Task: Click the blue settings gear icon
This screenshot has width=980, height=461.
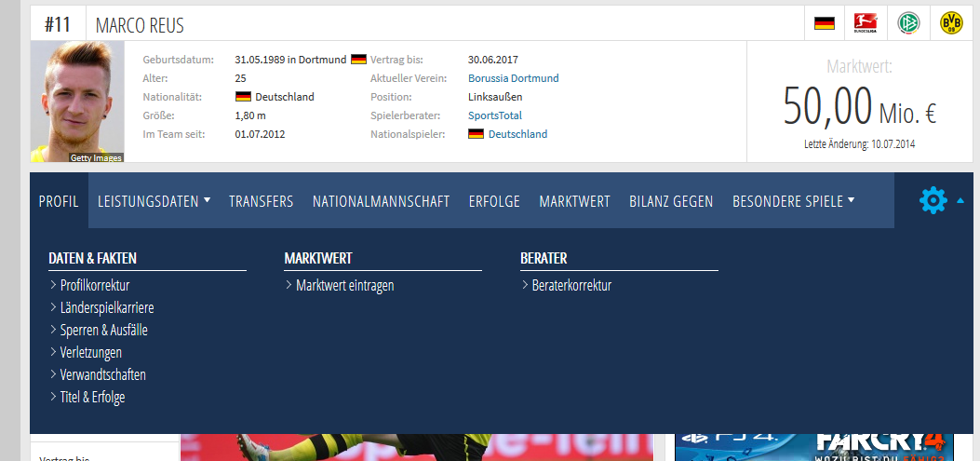Action: click(x=933, y=201)
